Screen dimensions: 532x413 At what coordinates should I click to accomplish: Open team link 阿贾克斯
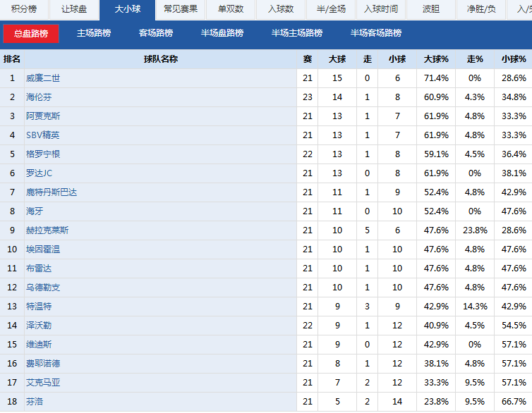coord(43,116)
